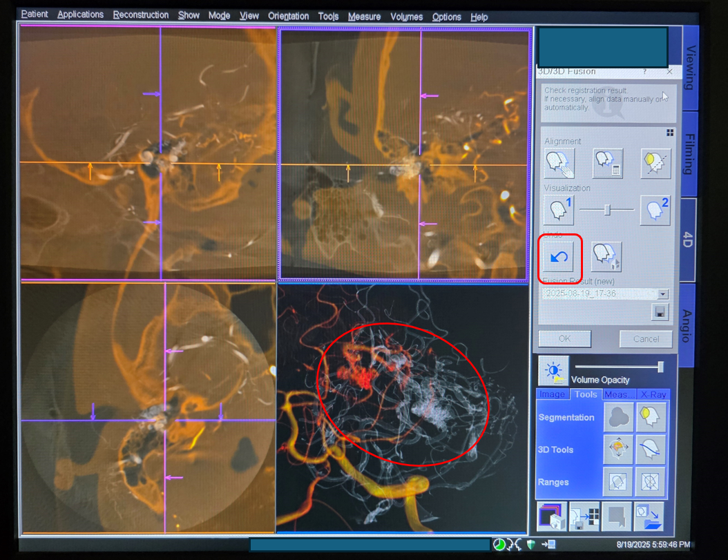Click the Volume Opacity slider handle

661,367
